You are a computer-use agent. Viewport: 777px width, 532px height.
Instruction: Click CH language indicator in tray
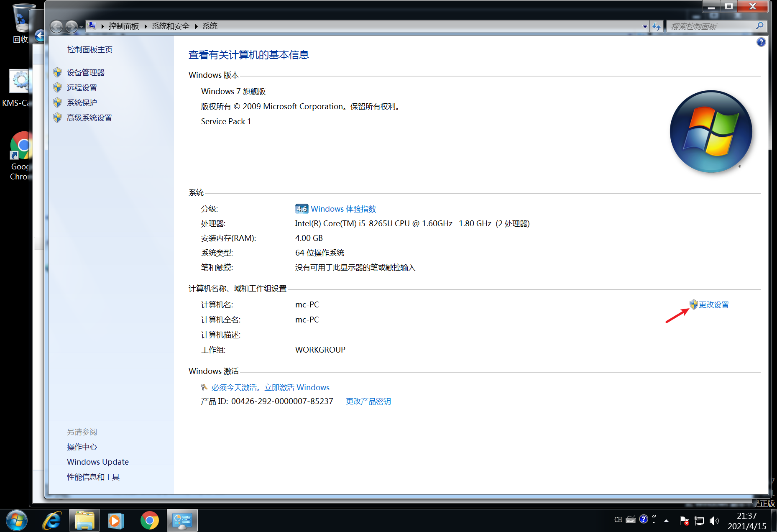pos(618,520)
